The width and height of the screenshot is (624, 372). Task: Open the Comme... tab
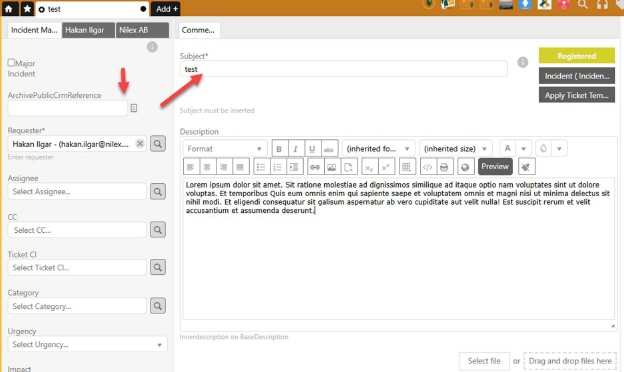point(198,30)
